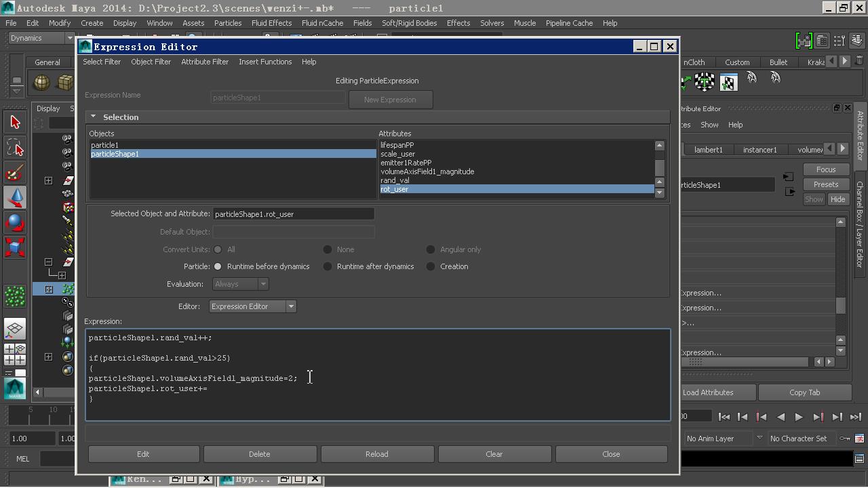The image size is (868, 488).
Task: Open the Attribute Filter menu
Action: 205,62
